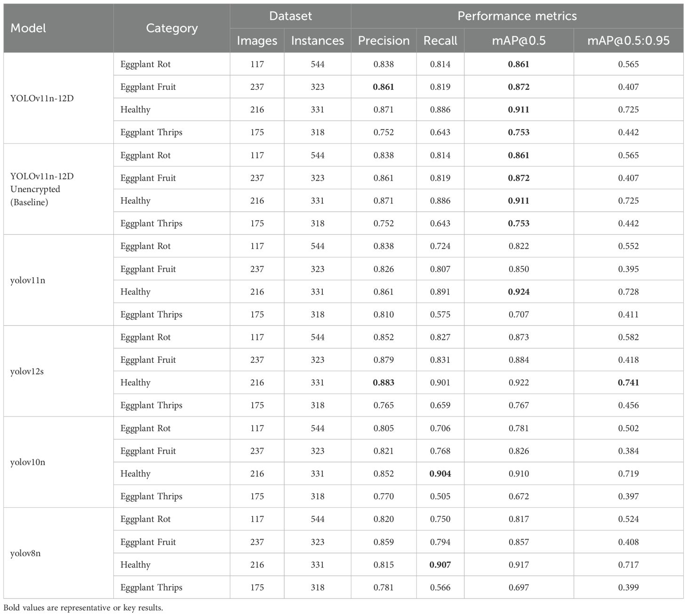Select the Dataset group header
Viewport: 687px width, 616px height.
pyautogui.click(x=290, y=16)
